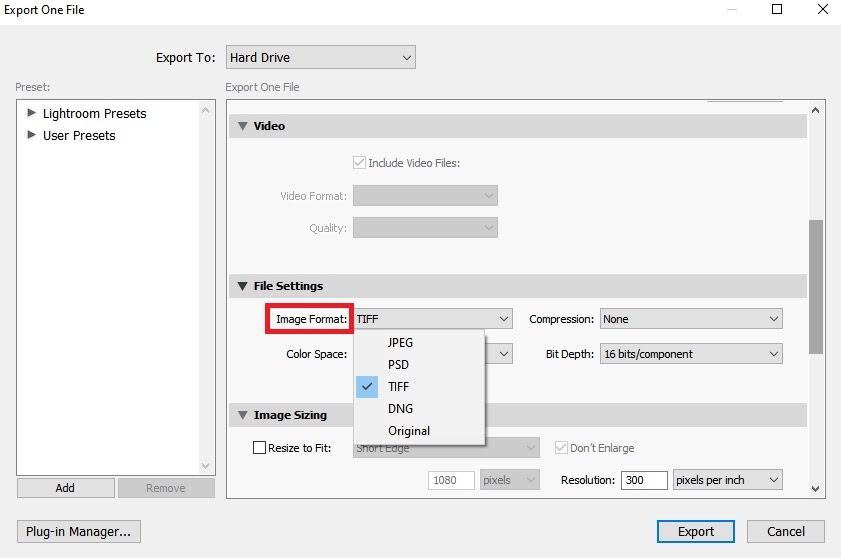Click the preset list scroll-up arrow
The width and height of the screenshot is (841, 558).
tap(205, 110)
